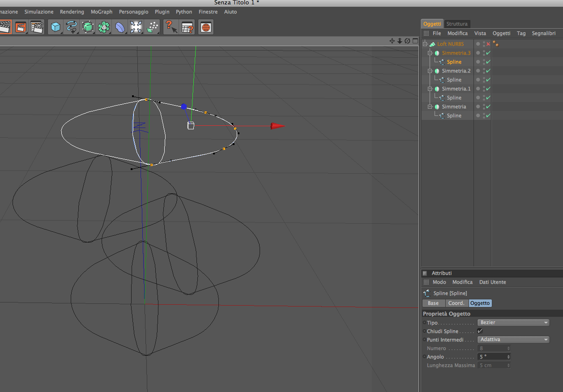Viewport: 563px width, 392px height.
Task: Collapse the Simmetria.2 tree node
Action: [x=430, y=71]
